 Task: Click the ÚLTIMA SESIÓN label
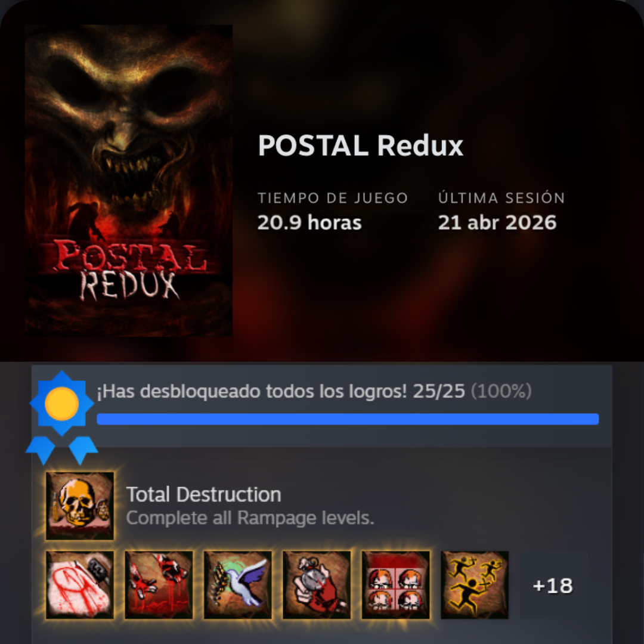coord(501,197)
